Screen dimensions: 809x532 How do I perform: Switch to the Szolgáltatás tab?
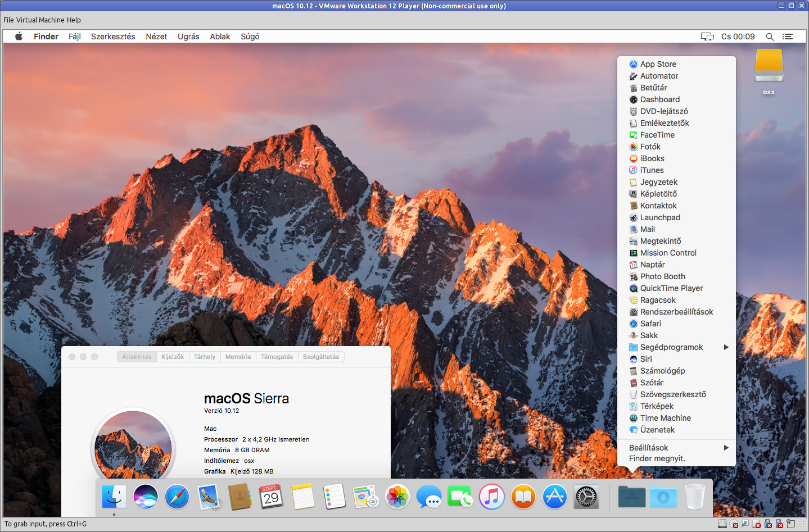[x=321, y=357]
